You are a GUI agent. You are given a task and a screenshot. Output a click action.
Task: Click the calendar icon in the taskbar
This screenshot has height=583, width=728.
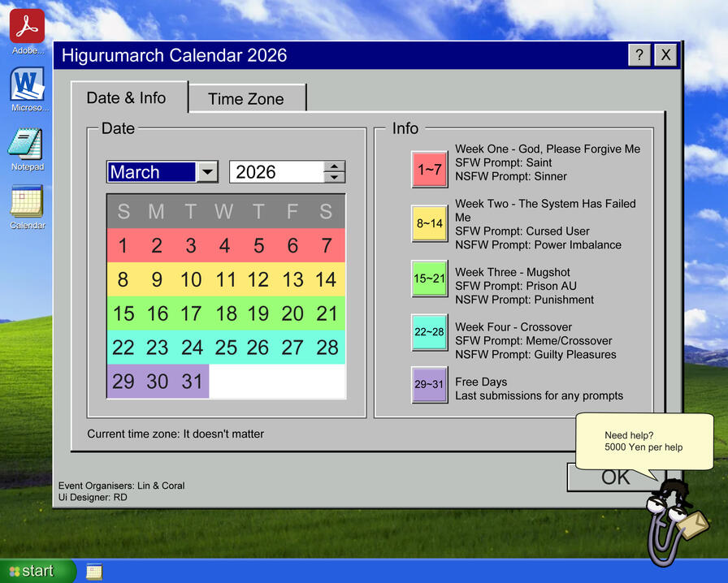point(94,572)
